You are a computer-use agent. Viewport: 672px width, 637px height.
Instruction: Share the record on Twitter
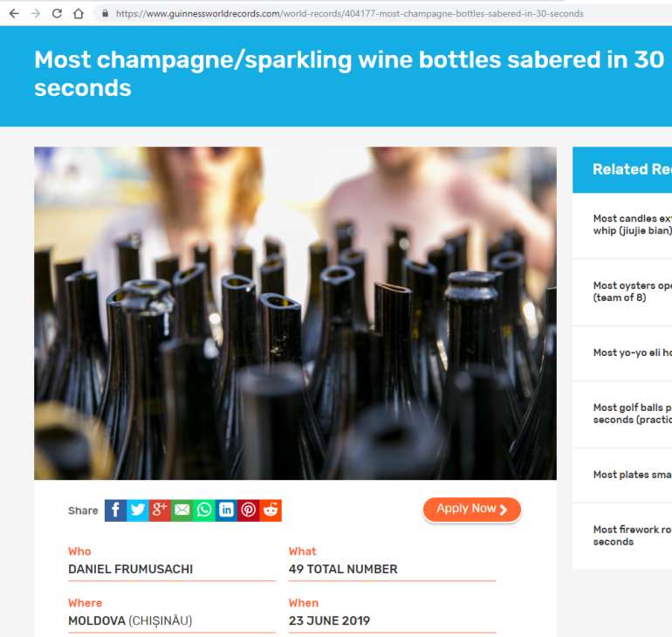pos(138,510)
